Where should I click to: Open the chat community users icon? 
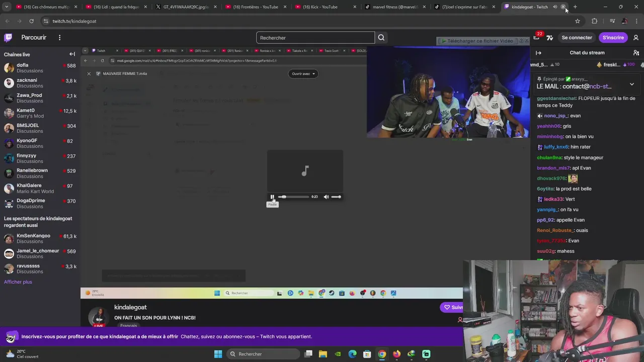coord(636,53)
